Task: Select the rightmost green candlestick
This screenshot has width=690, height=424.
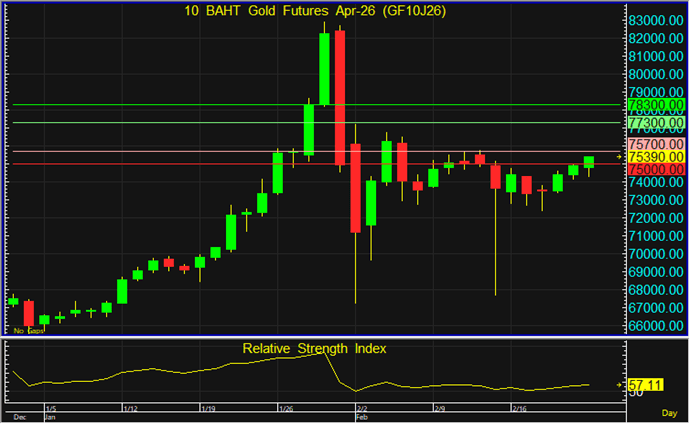Action: point(589,161)
